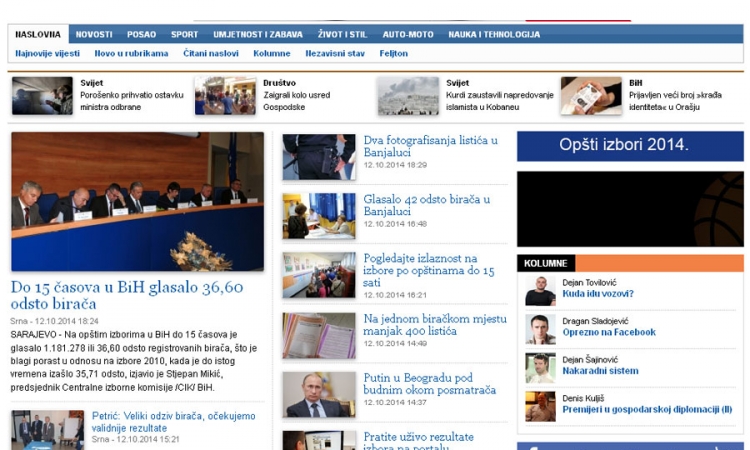Click the Opšti izbori 2014 banner

(x=630, y=146)
